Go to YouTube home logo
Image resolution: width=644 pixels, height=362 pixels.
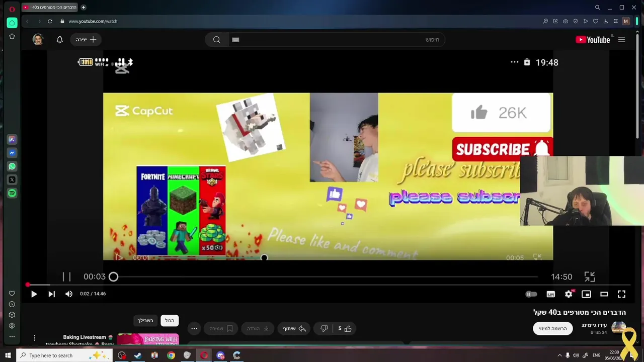(593, 40)
